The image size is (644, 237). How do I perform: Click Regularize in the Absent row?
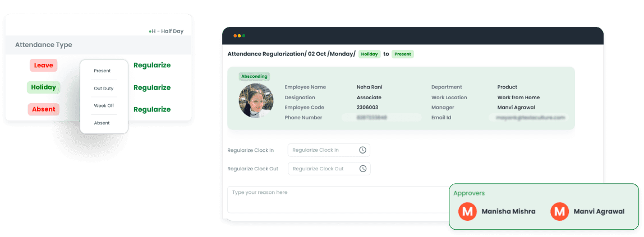[152, 109]
